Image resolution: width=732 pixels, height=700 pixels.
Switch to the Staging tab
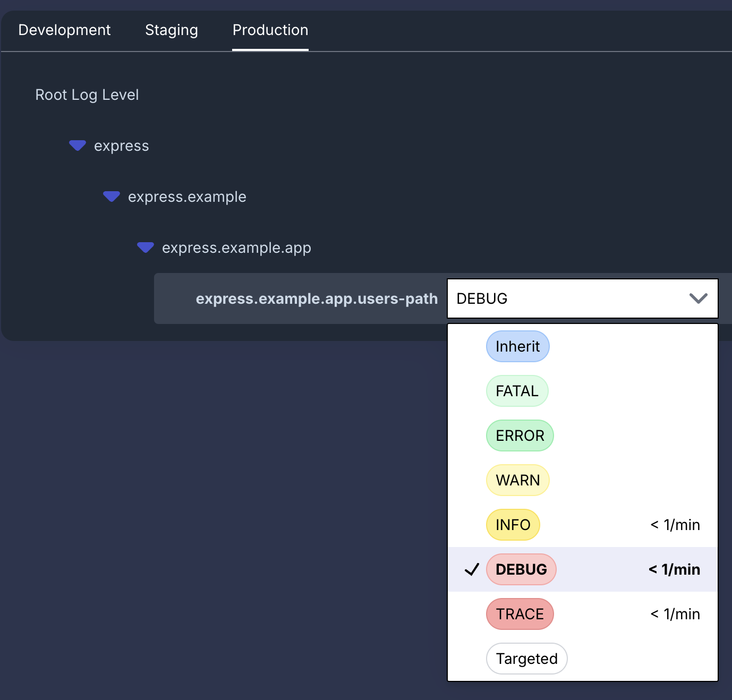172,30
